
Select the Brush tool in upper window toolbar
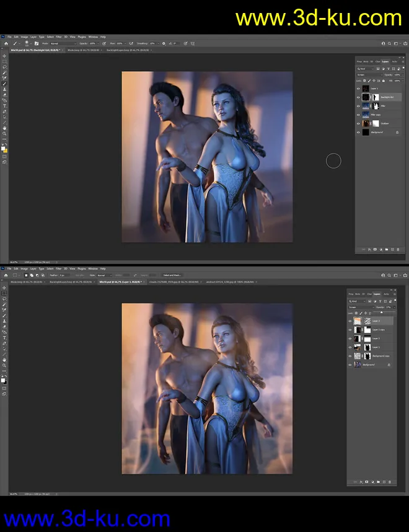(4, 84)
